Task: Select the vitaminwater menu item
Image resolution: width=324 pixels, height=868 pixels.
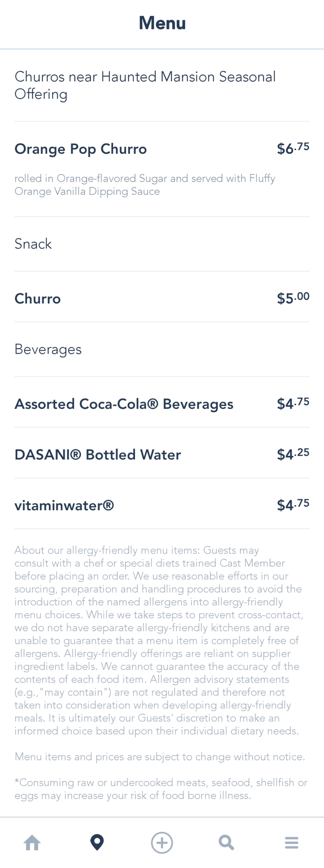Action: (x=64, y=506)
